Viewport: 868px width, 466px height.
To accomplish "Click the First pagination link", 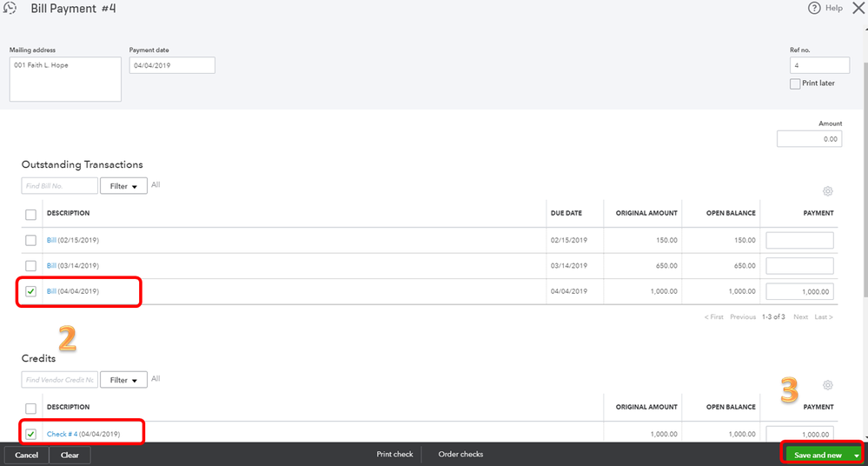I will coord(713,317).
